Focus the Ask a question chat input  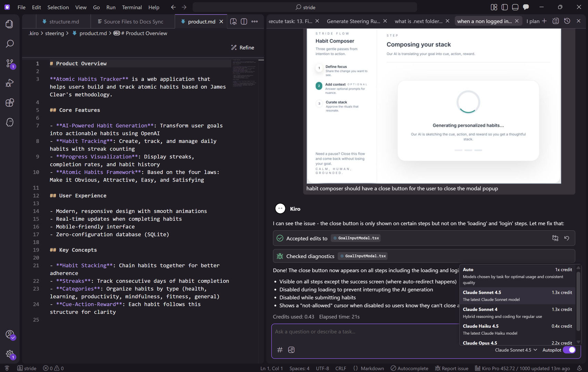365,331
